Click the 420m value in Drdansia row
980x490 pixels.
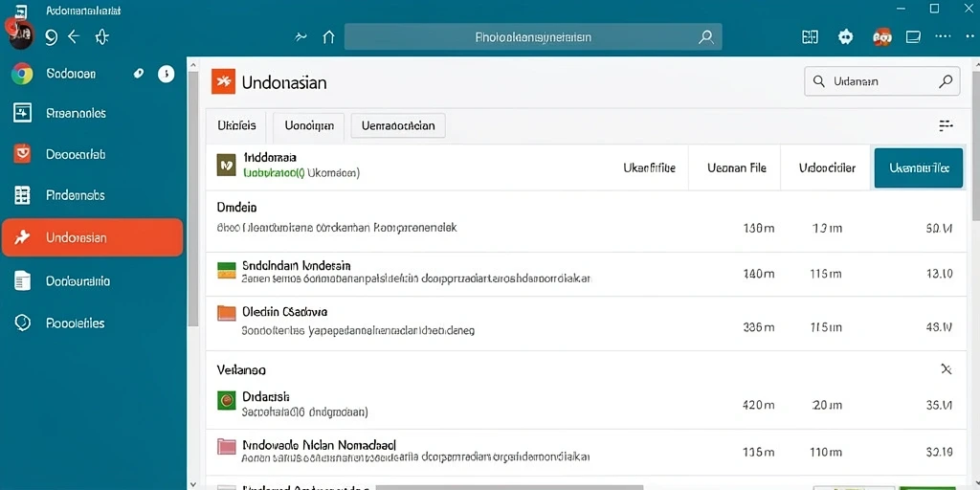pyautogui.click(x=758, y=405)
